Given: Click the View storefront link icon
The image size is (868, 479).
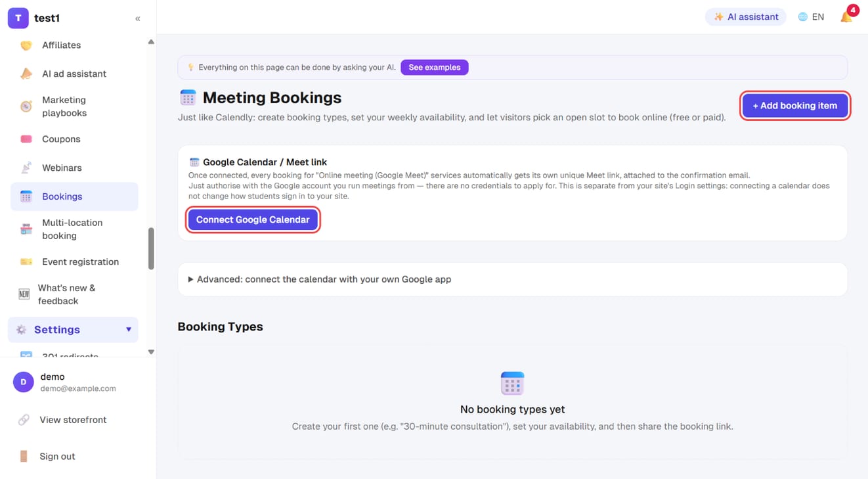Looking at the screenshot, I should click(x=24, y=420).
